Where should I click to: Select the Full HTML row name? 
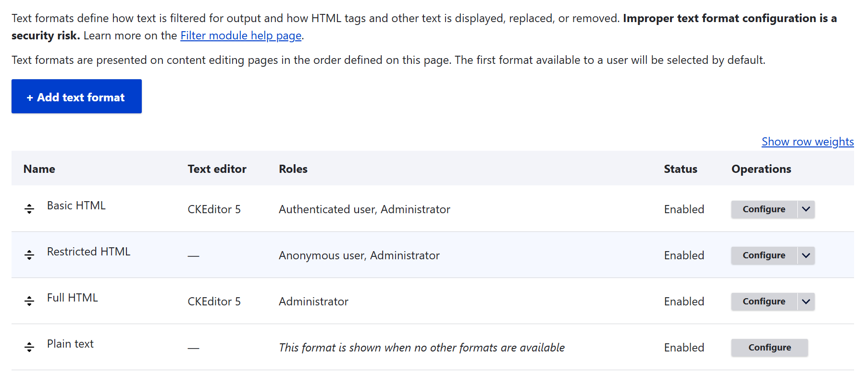[x=73, y=298]
